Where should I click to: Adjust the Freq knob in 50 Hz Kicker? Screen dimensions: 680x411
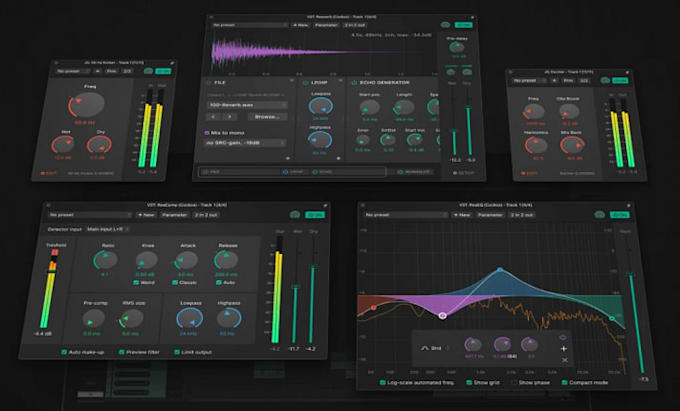point(87,105)
